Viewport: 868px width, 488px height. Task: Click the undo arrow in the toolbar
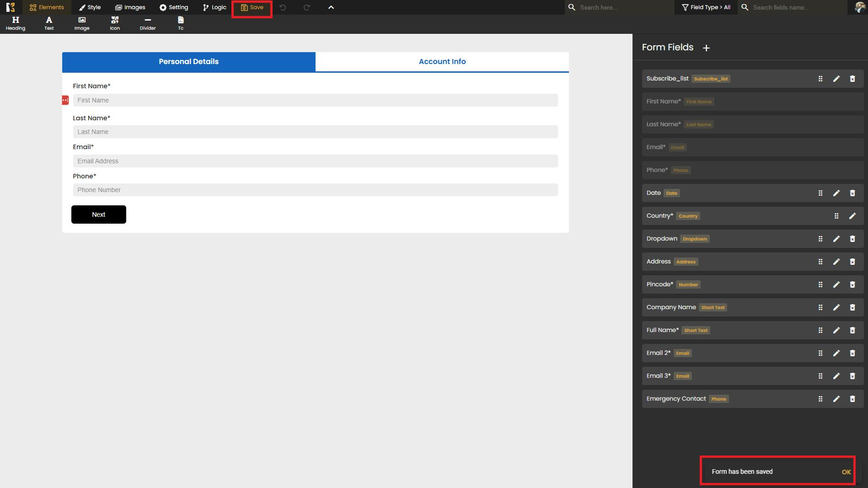[x=283, y=7]
